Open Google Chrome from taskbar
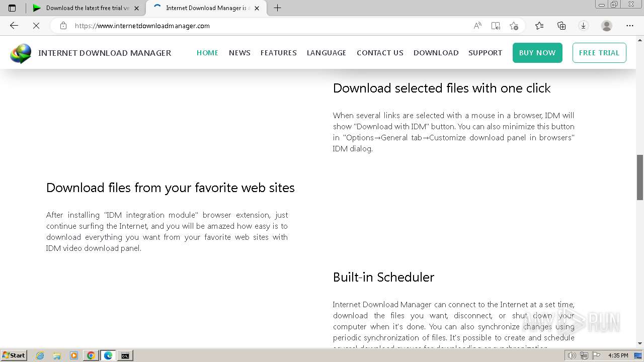Viewport: 644px width, 362px height. pyautogui.click(x=91, y=355)
